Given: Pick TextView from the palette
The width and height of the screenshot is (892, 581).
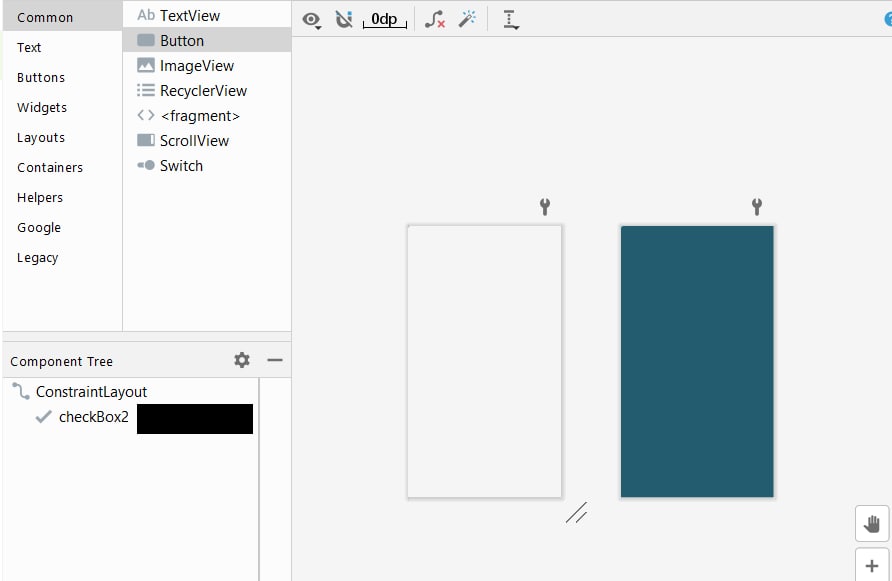Looking at the screenshot, I should [x=207, y=15].
